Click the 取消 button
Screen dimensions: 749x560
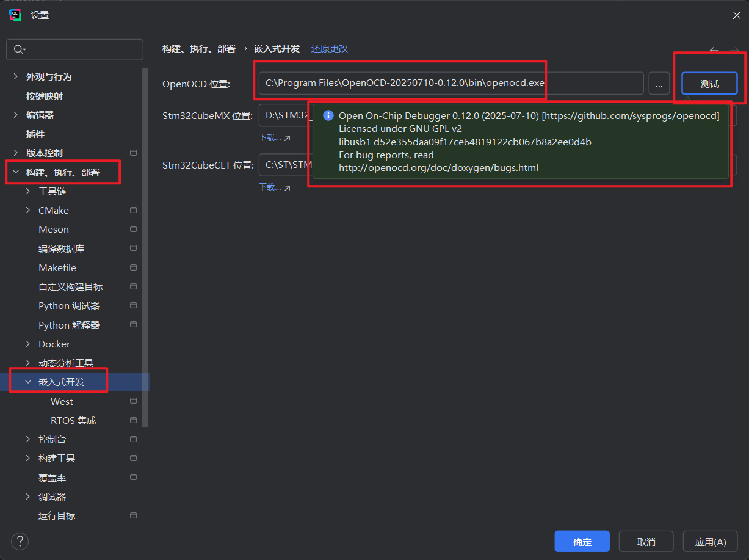coord(646,542)
